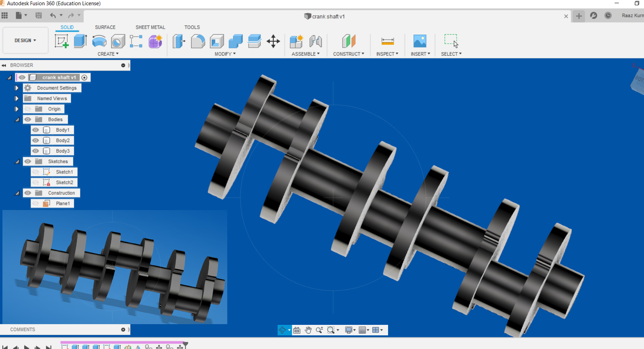Select the Shell tool
644x349 pixels.
pyautogui.click(x=217, y=41)
